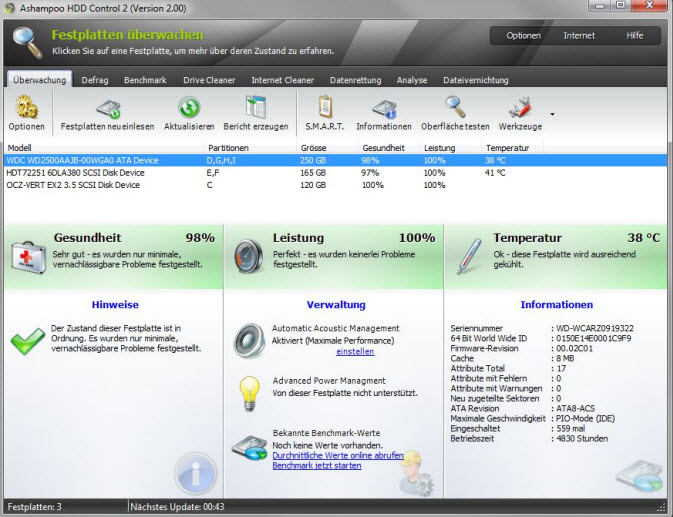Click the Bericht erzeugen report icon

coord(256,107)
